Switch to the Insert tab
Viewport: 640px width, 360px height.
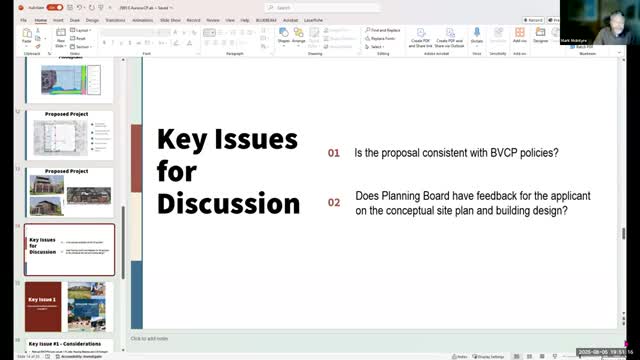58,20
